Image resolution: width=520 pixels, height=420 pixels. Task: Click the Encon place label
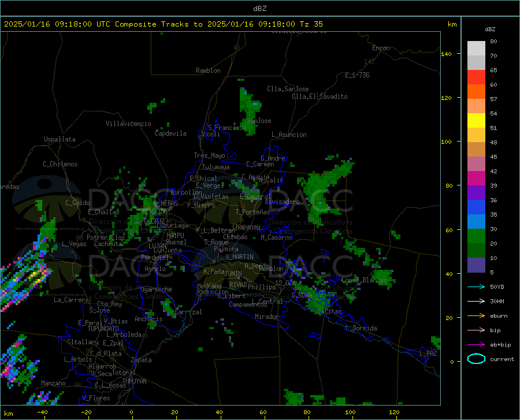click(381, 48)
